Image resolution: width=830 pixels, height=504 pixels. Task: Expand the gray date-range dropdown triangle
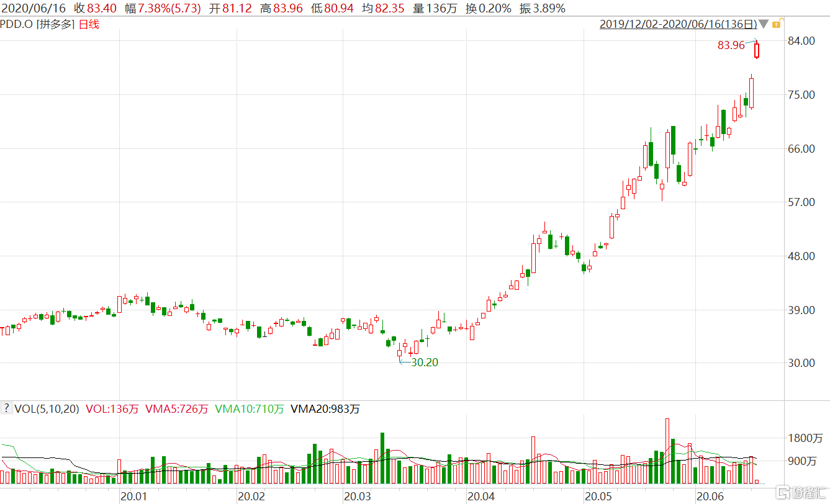pyautogui.click(x=764, y=24)
